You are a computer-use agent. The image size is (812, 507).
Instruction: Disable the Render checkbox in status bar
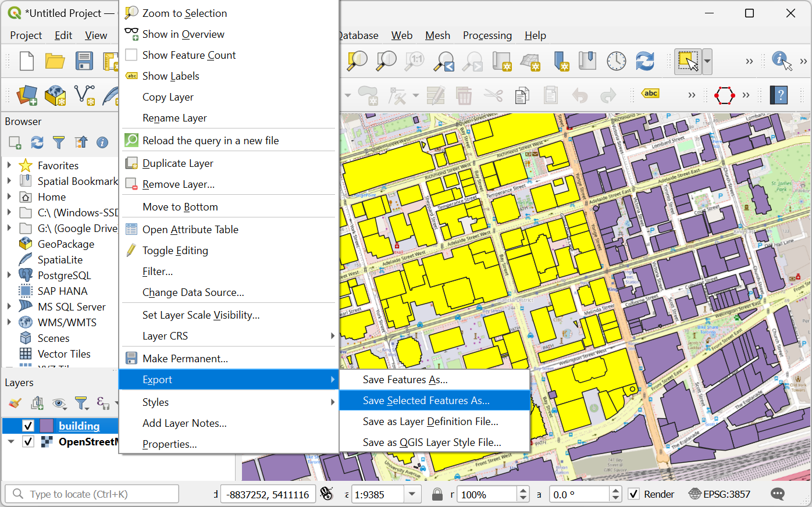634,494
